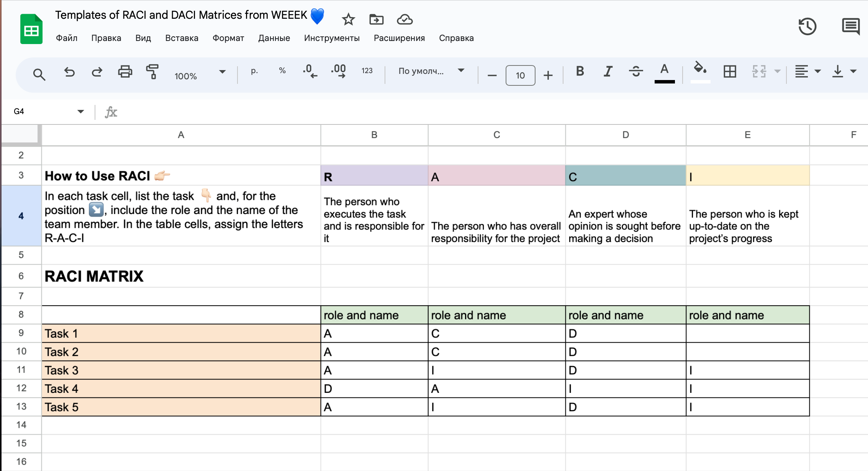868x471 pixels.
Task: Select the Task 3 cell
Action: tap(181, 370)
